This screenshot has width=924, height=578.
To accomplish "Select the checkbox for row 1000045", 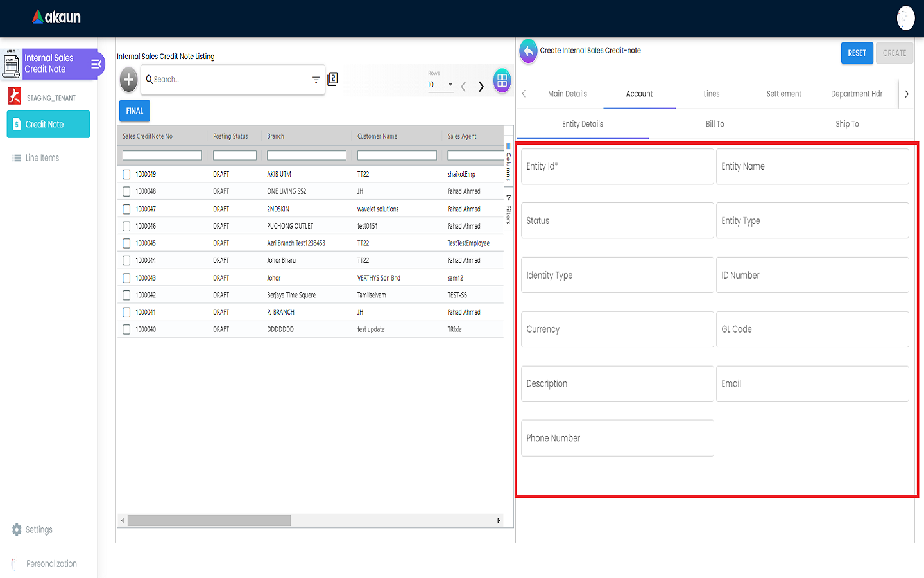I will click(x=126, y=243).
